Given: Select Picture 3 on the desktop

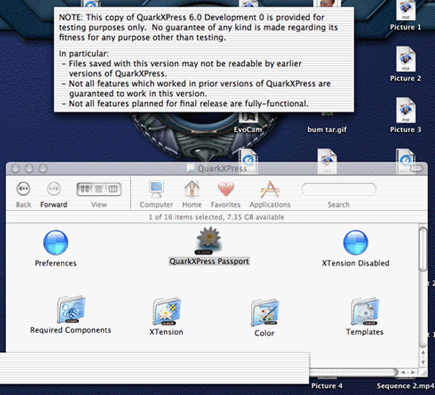Looking at the screenshot, I should click(406, 116).
